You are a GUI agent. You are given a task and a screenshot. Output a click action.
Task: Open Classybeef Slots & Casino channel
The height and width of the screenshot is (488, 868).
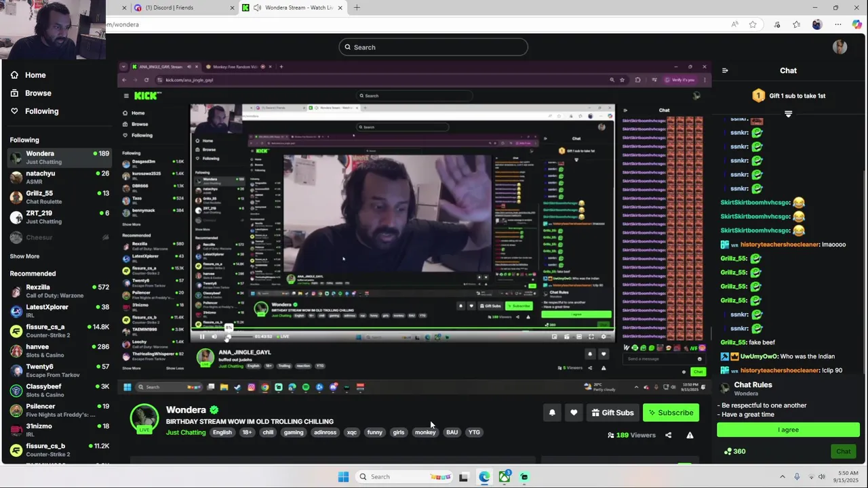pyautogui.click(x=60, y=390)
